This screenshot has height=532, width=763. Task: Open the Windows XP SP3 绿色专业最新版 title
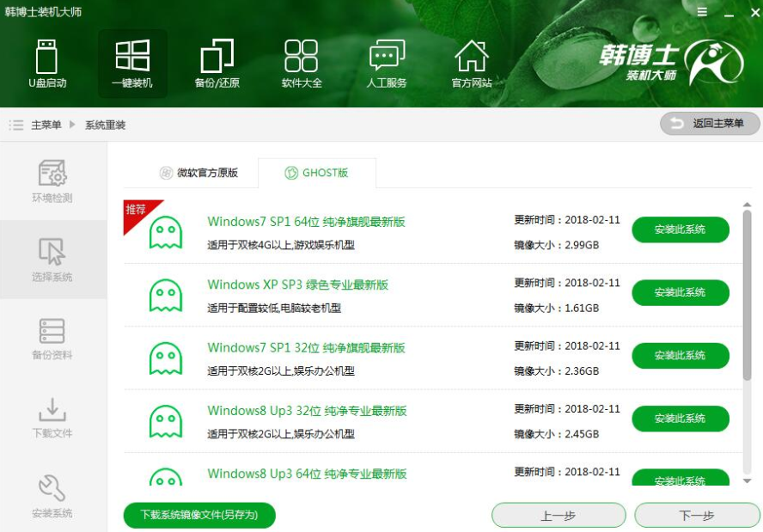(x=298, y=284)
